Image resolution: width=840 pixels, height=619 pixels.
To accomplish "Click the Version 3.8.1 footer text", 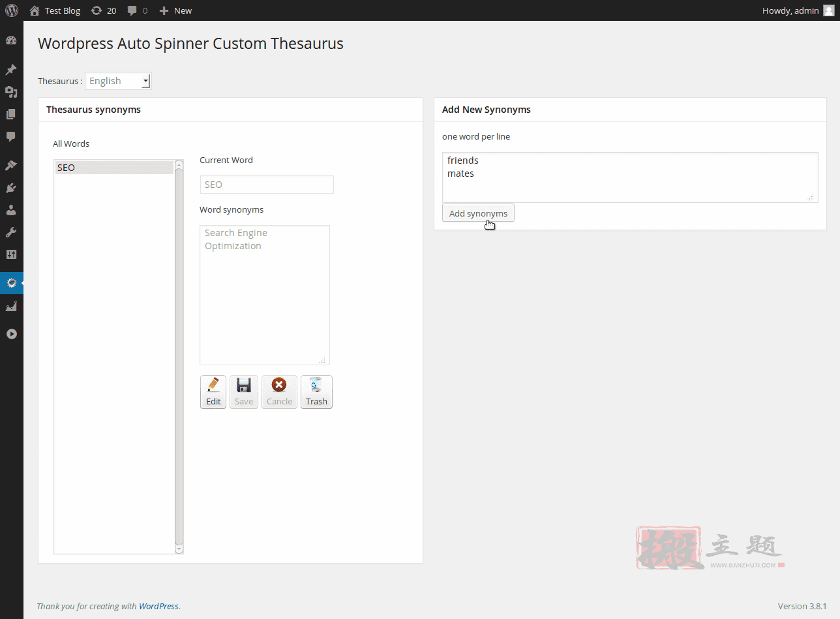I will 802,606.
